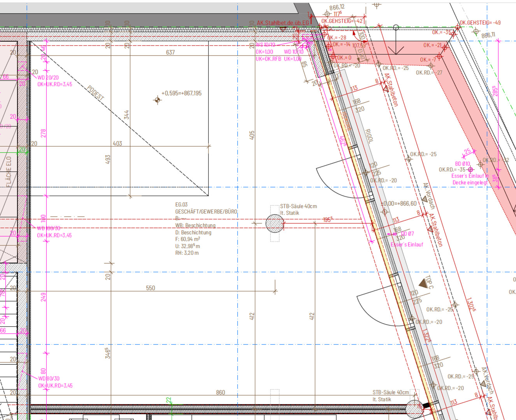
Task: Select the PODEST diagonal label
Action: coord(95,94)
